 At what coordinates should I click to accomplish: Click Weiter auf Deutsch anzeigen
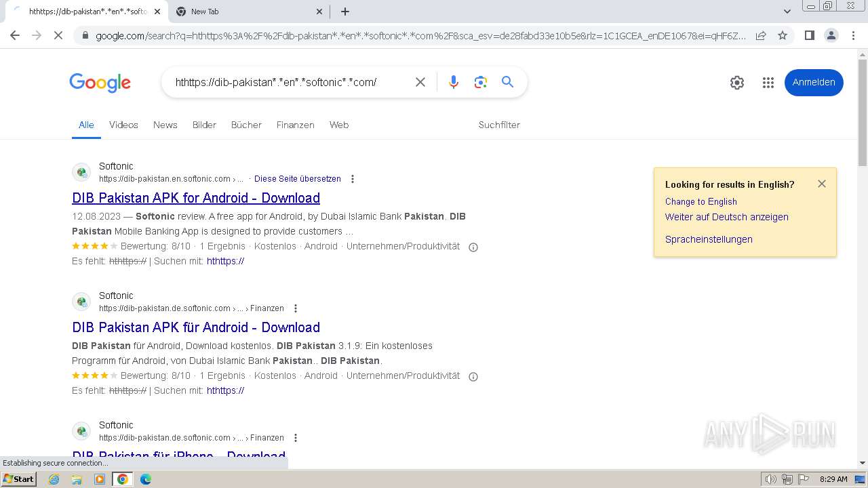point(726,217)
